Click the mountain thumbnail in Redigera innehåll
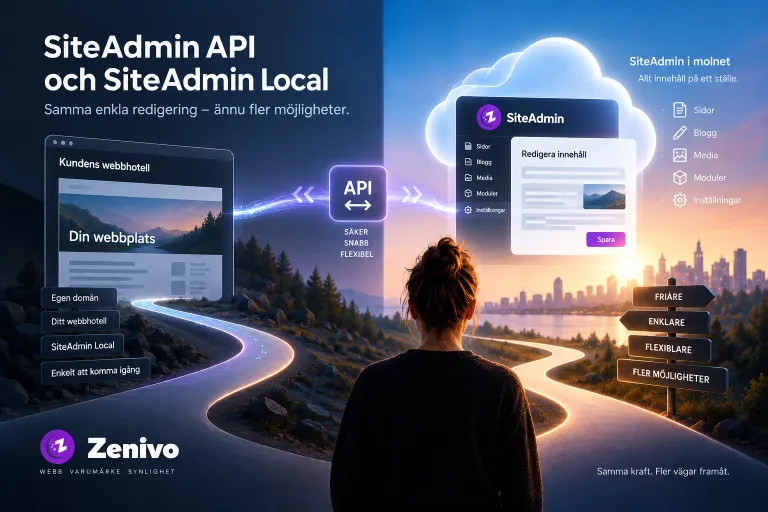Viewport: 768px width, 512px height. tap(604, 196)
